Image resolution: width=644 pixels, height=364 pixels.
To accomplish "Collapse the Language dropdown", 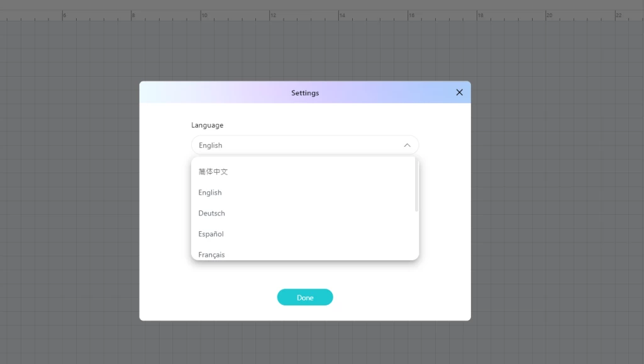I will click(x=407, y=145).
